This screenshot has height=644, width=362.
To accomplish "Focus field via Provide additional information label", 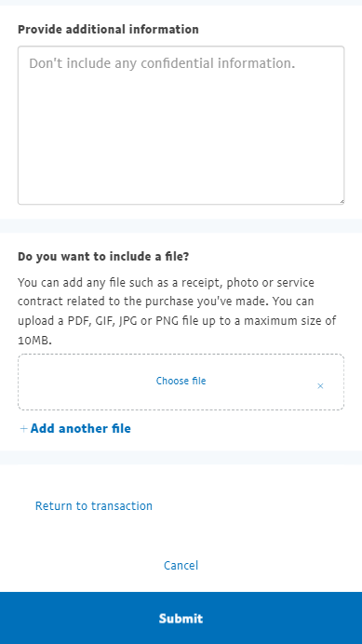I will pos(108,30).
